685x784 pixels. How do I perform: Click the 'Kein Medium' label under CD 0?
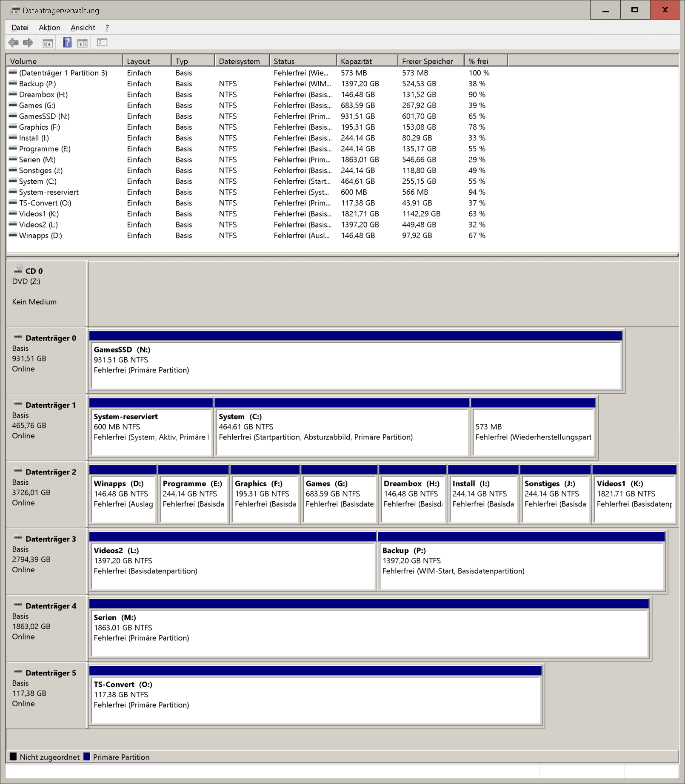(34, 301)
